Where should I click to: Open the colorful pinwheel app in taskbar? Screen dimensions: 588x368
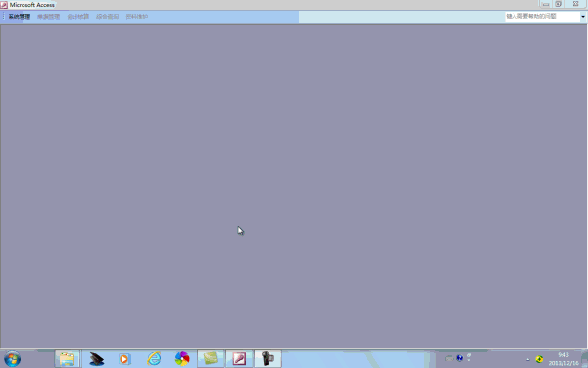[x=182, y=359]
